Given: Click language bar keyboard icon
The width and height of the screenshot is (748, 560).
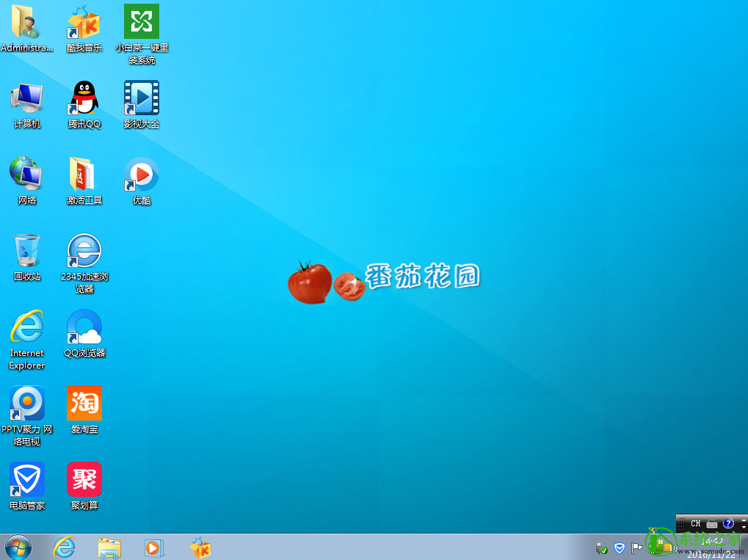Looking at the screenshot, I should click(712, 524).
